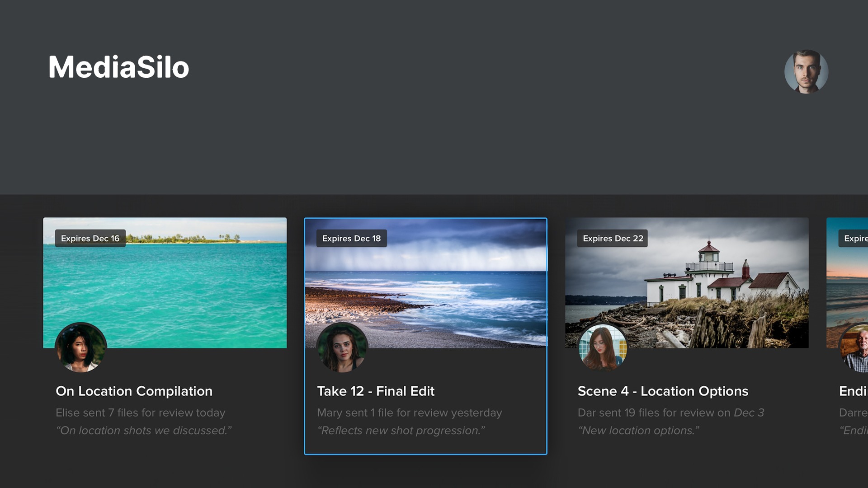Select the 'On Location Compilation' title

point(134,391)
